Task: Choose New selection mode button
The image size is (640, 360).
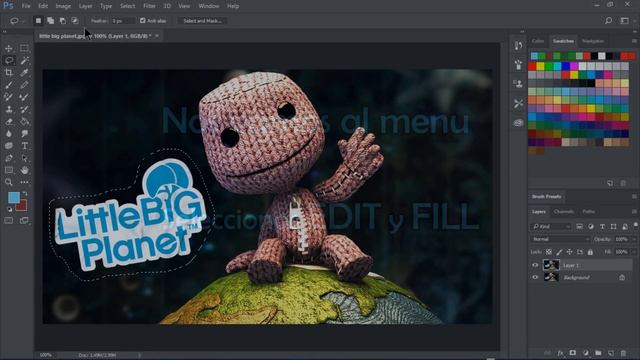Action: pos(38,20)
